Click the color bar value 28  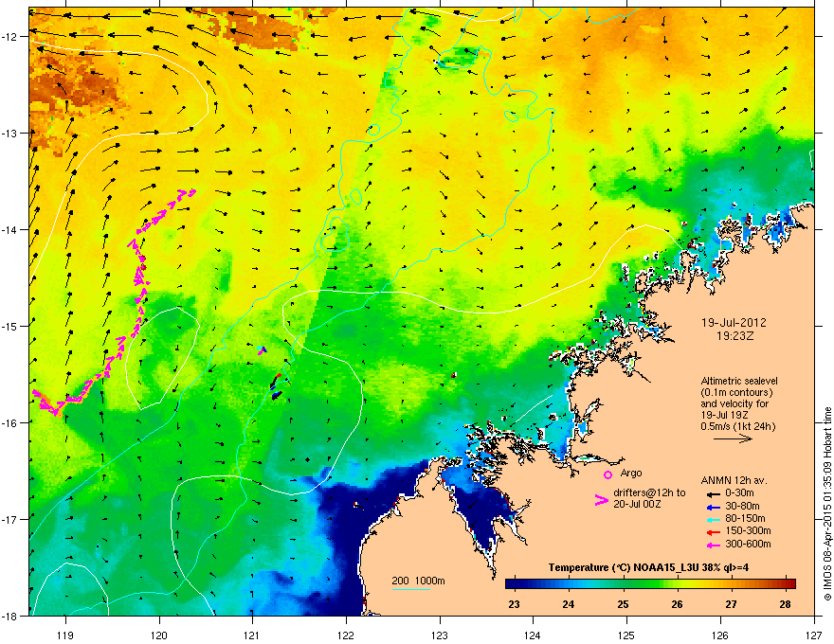pos(786,604)
